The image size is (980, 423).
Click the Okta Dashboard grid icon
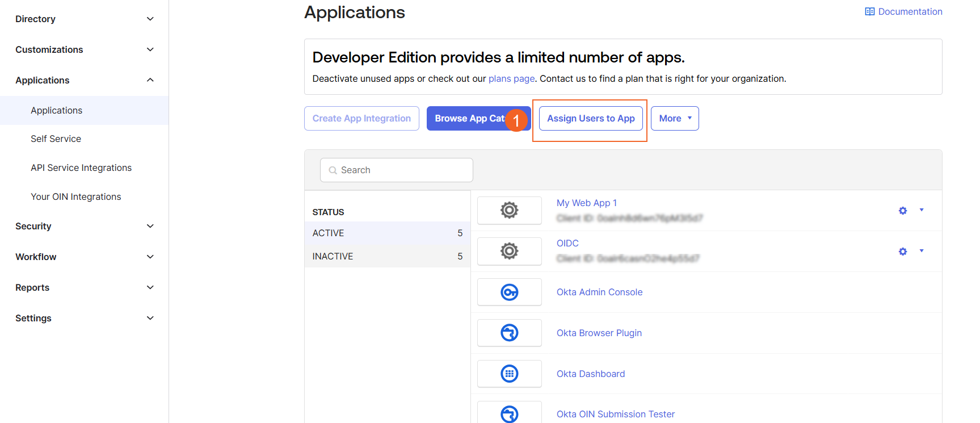[x=509, y=374]
